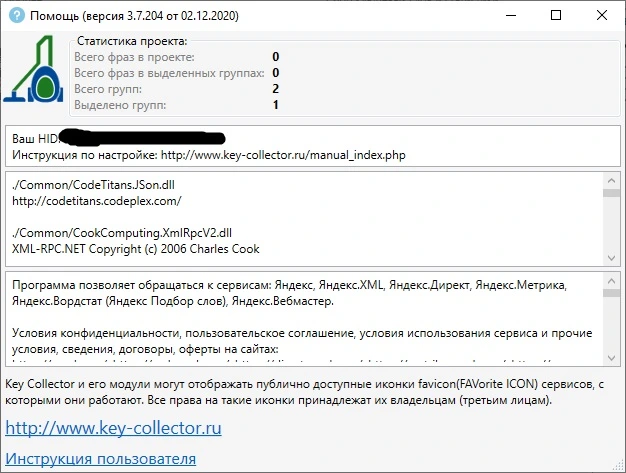Click the window resize grip corner
The height and width of the screenshot is (473, 626).
coord(618,465)
